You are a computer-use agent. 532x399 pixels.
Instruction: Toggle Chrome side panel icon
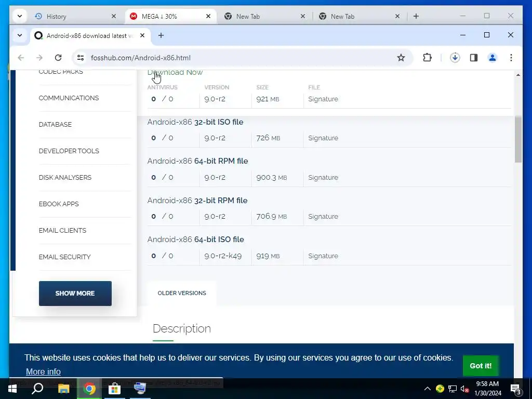pos(474,58)
